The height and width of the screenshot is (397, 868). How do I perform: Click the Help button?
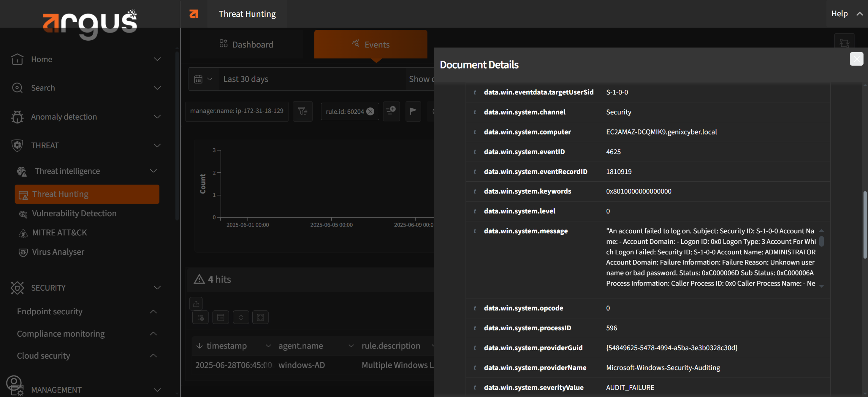pos(839,14)
